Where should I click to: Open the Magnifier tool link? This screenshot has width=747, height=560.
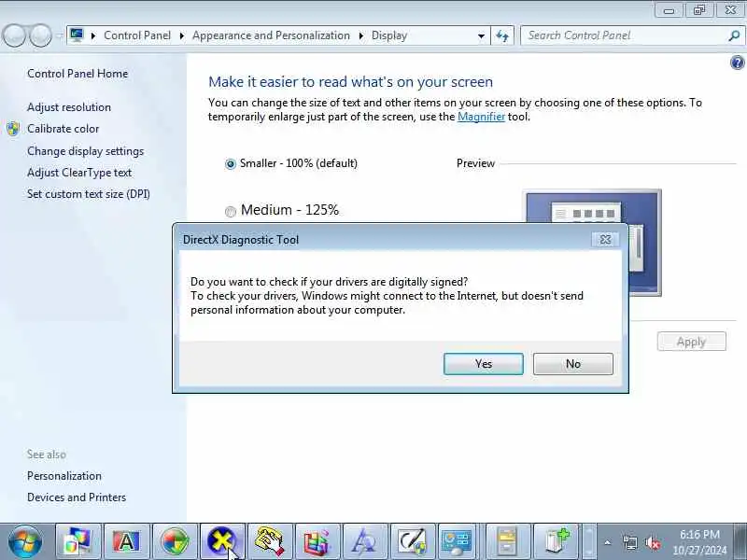pos(481,117)
